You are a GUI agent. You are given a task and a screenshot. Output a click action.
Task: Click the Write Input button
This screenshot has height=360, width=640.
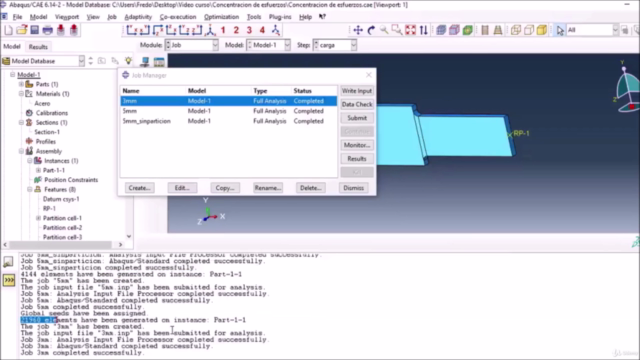coord(357,91)
